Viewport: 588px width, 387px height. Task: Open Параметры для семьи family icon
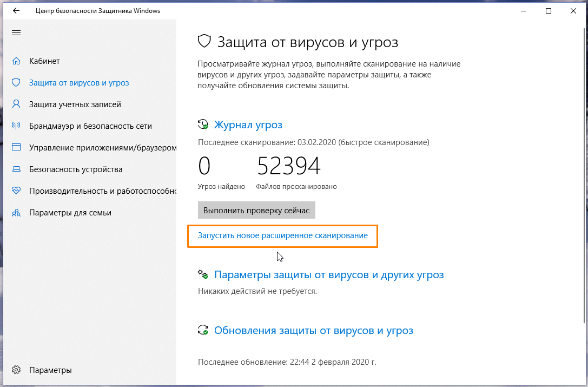click(x=16, y=212)
